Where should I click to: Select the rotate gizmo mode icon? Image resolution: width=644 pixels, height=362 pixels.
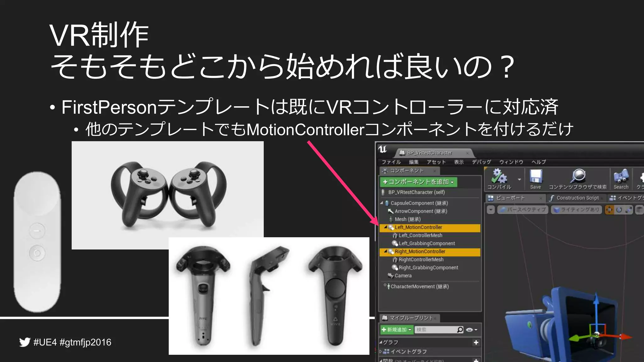click(x=619, y=210)
